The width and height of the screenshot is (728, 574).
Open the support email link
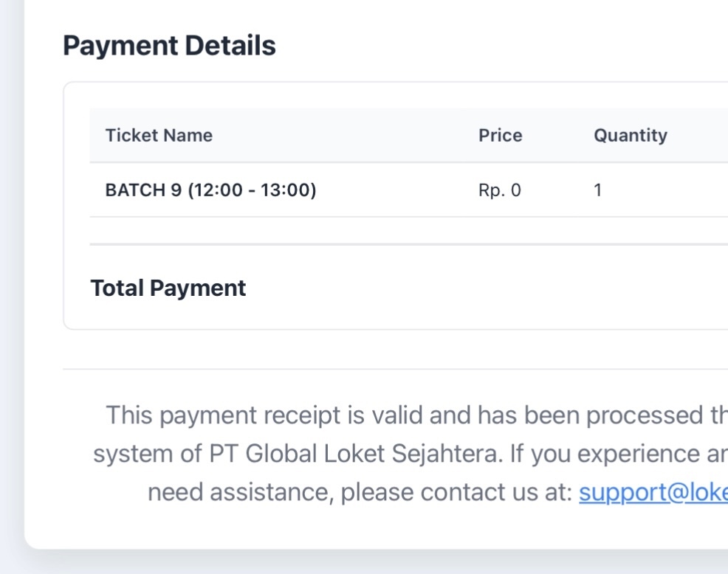[653, 492]
